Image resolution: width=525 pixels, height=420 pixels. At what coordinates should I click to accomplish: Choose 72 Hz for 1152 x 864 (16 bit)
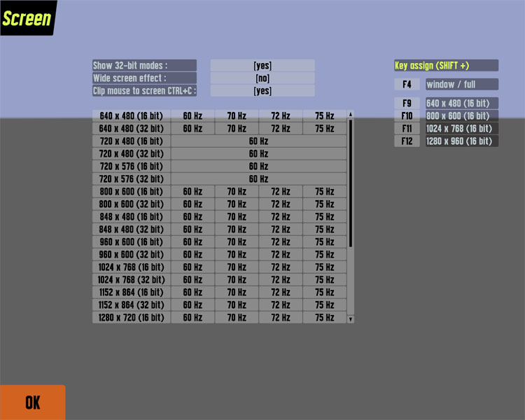tap(281, 293)
